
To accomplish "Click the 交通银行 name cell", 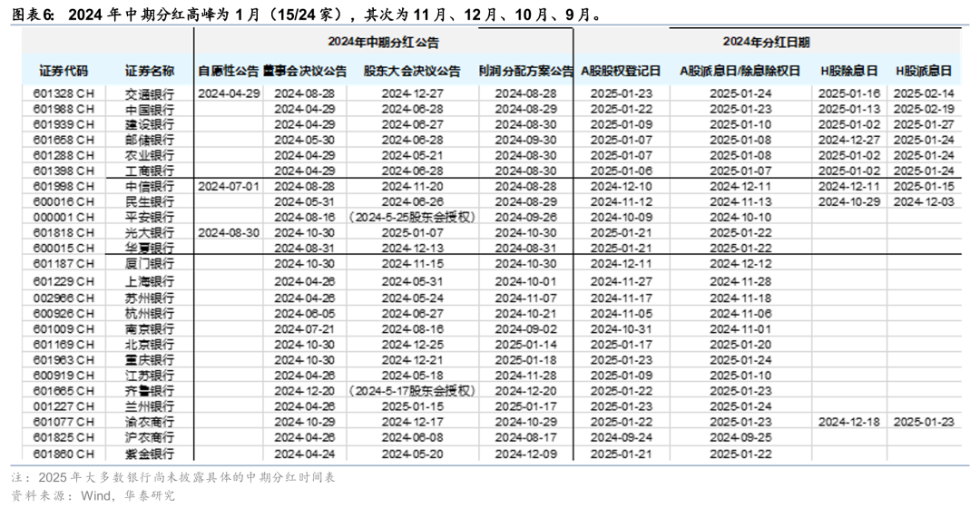I will [150, 93].
